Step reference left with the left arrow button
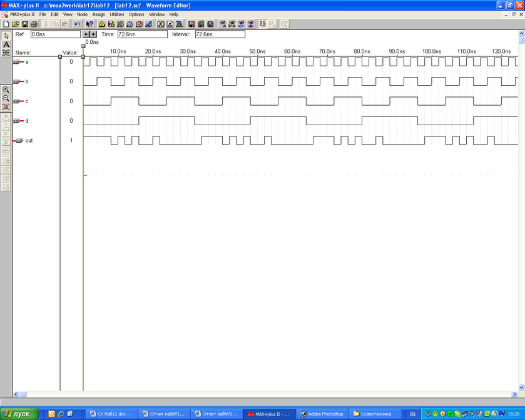525x420 pixels. pos(86,34)
